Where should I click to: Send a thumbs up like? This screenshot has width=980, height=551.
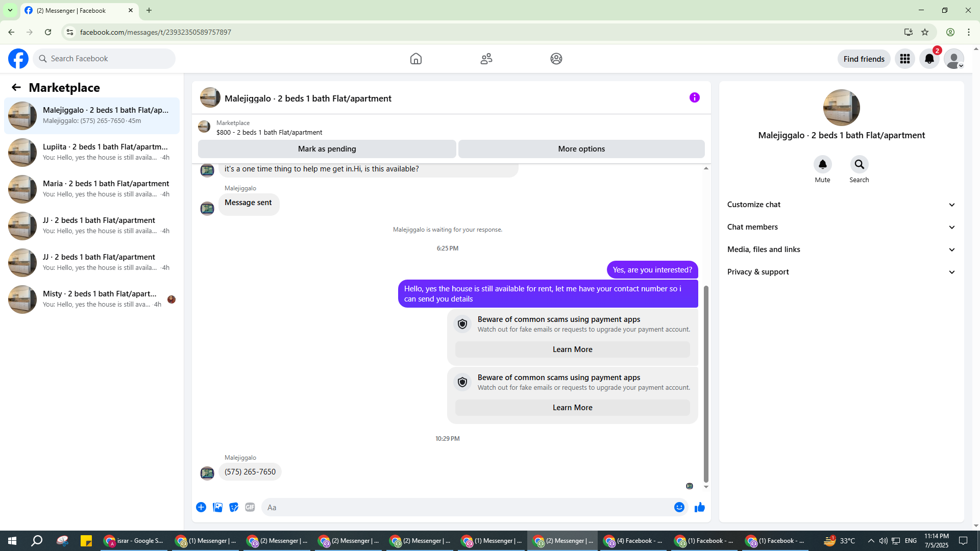coord(699,507)
